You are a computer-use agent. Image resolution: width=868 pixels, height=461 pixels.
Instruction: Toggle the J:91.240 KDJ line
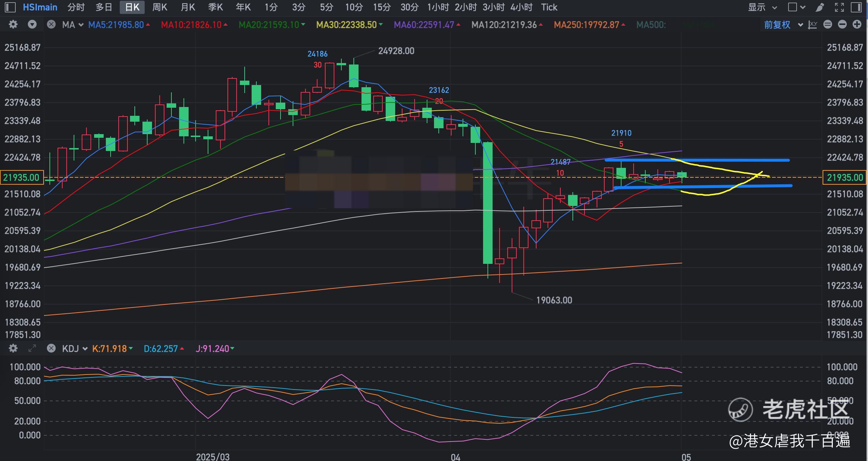215,348
